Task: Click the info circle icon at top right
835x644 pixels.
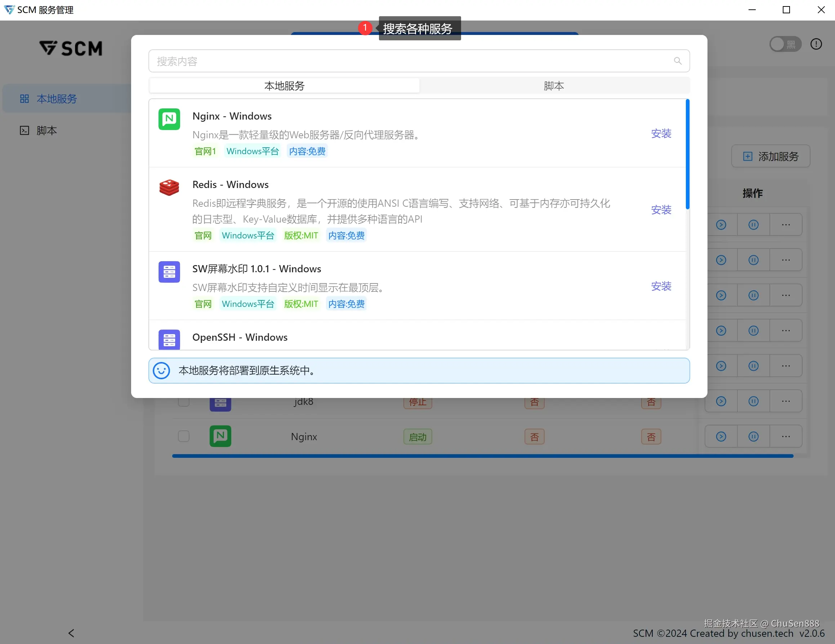Action: pyautogui.click(x=816, y=44)
